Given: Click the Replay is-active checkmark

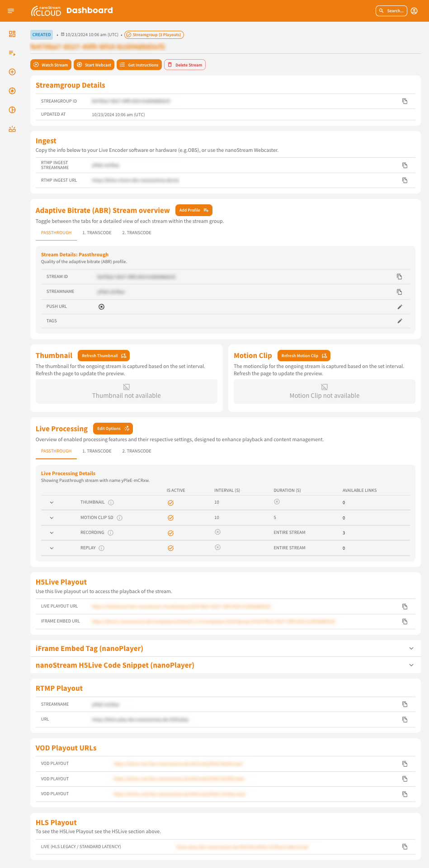Looking at the screenshot, I should click(171, 548).
